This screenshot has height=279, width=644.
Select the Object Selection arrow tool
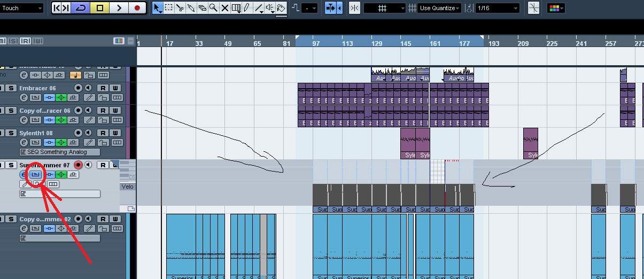tap(157, 8)
